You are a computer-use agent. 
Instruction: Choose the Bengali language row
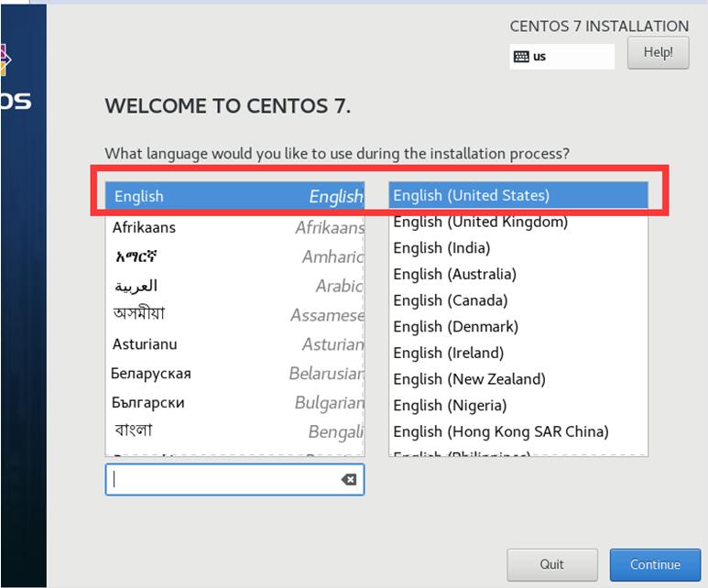click(234, 431)
